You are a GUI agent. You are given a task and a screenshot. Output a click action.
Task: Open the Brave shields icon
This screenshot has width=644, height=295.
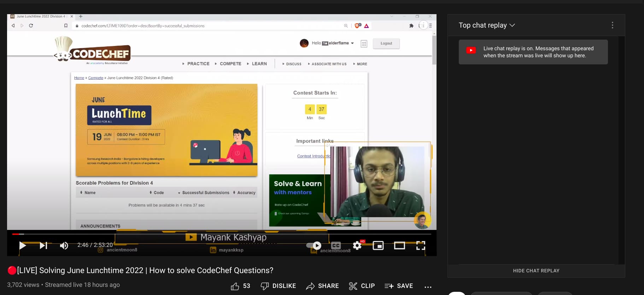click(358, 25)
